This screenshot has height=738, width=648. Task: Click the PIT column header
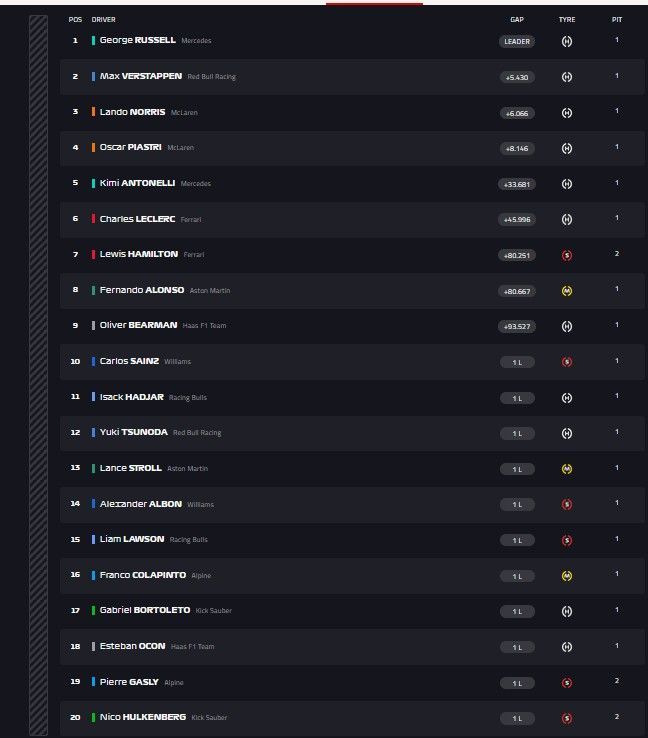coord(617,19)
